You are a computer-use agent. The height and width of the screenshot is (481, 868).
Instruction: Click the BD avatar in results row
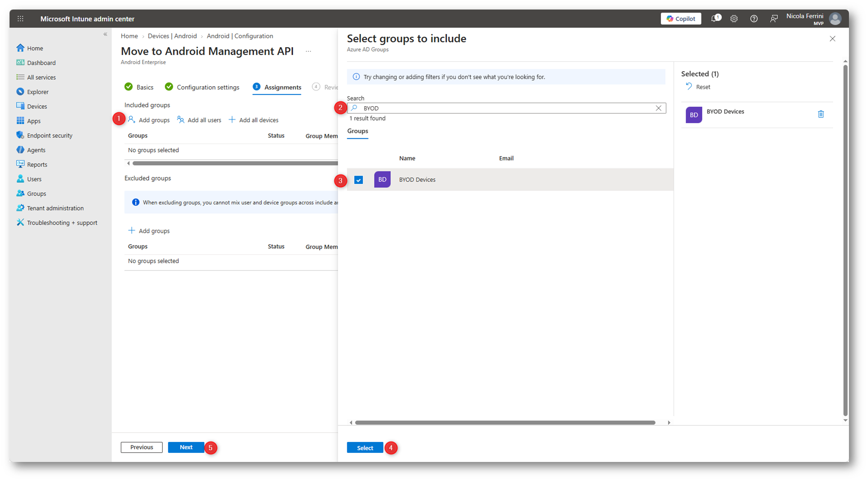point(382,180)
